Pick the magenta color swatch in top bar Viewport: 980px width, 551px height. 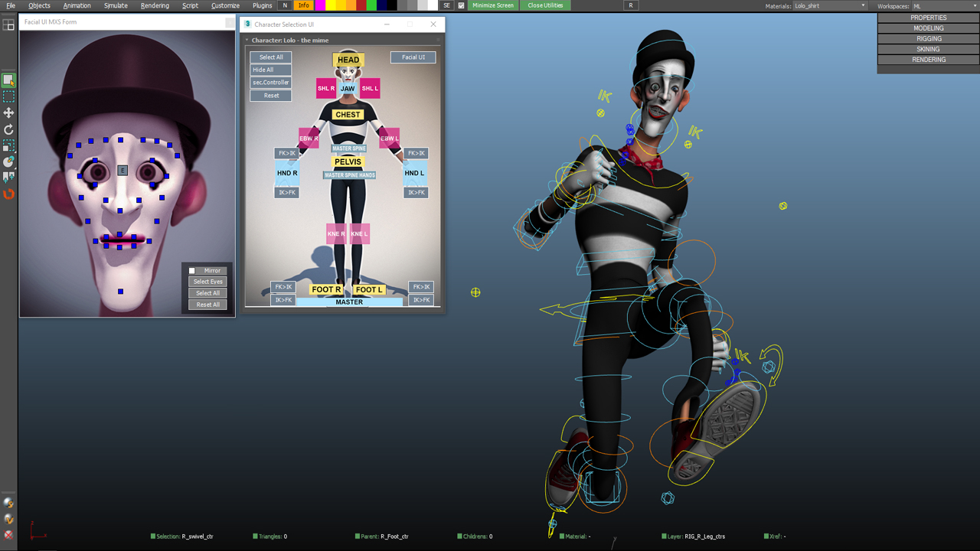tap(320, 5)
